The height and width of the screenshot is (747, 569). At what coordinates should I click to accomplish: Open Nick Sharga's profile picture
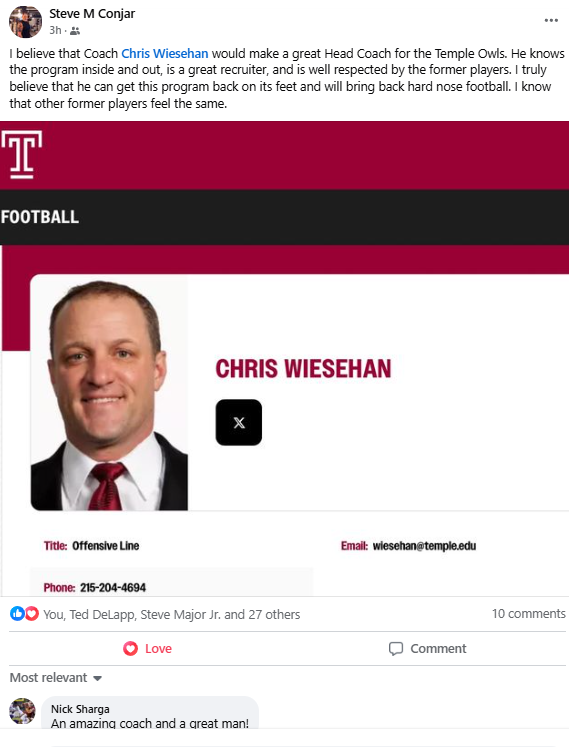pos(22,711)
